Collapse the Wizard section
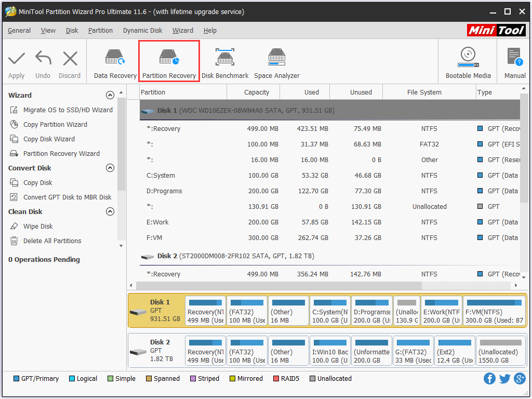532x399 pixels. click(110, 95)
